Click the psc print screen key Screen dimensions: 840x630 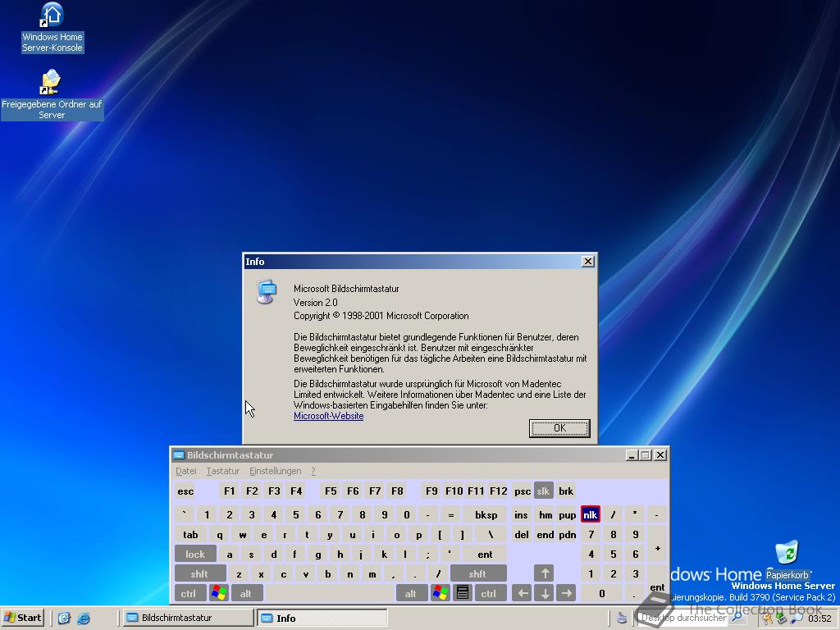[x=522, y=491]
